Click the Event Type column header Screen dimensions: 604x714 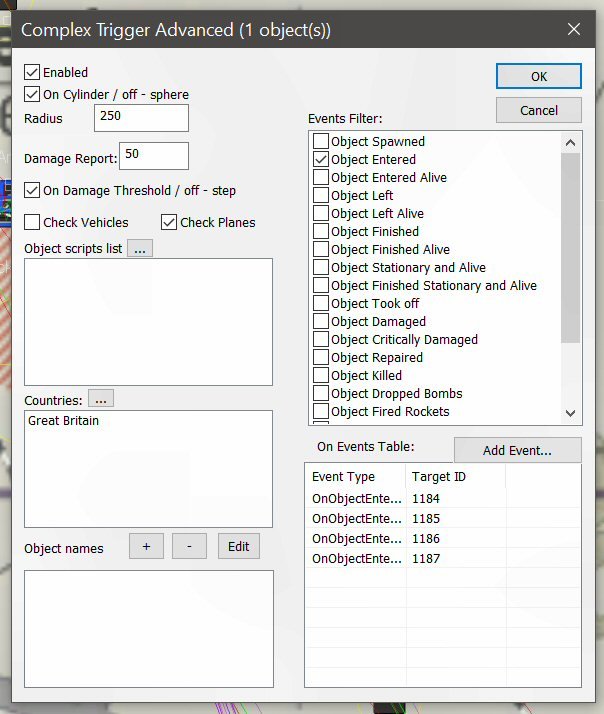(355, 476)
